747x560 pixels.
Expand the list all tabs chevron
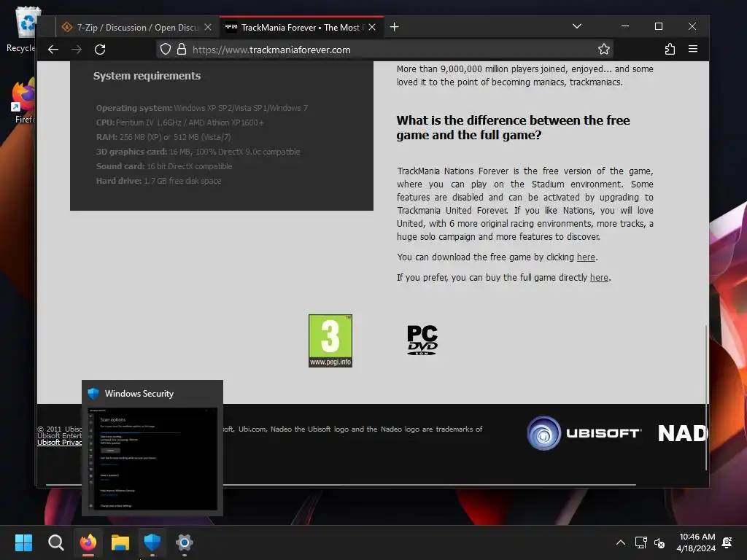click(x=577, y=26)
